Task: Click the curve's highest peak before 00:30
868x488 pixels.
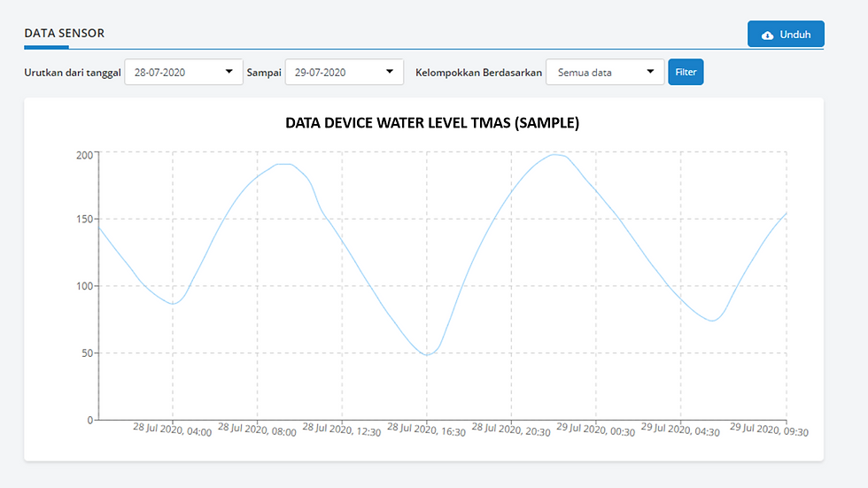Action: [x=555, y=155]
